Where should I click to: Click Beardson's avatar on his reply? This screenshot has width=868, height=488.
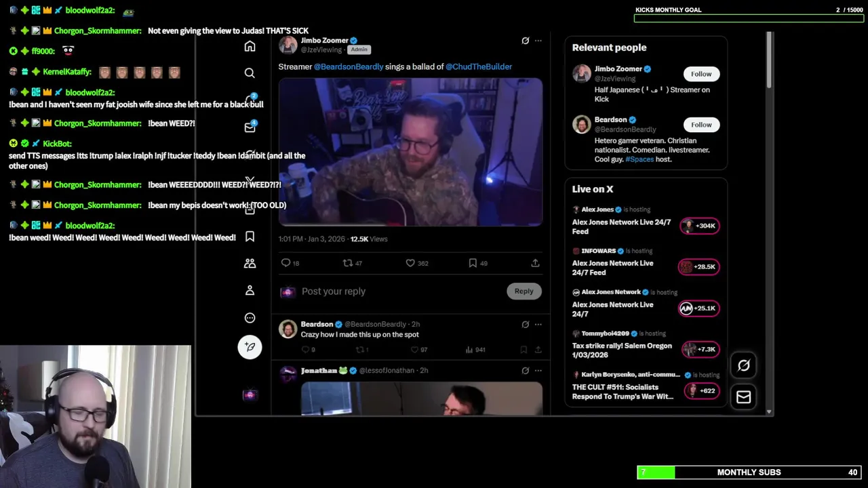point(288,329)
